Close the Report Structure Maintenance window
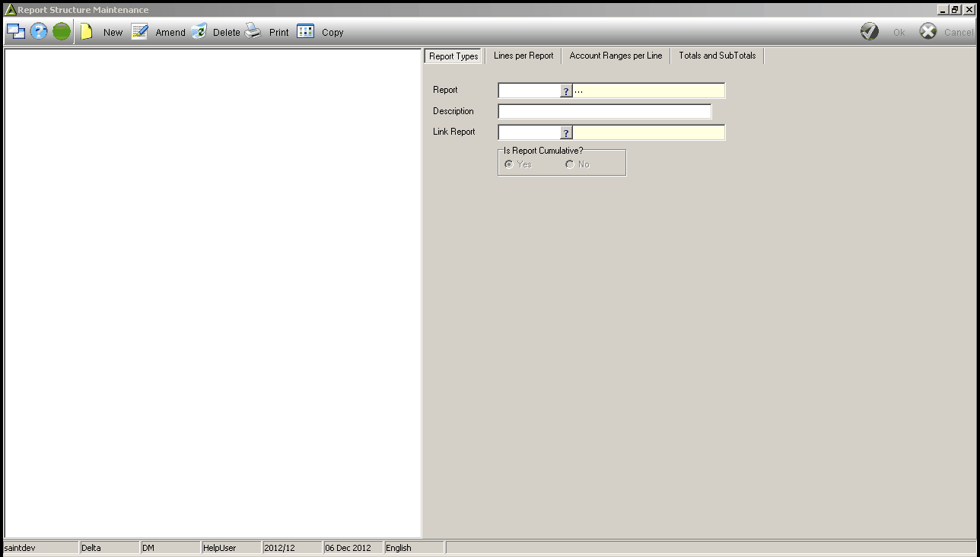 [x=969, y=10]
